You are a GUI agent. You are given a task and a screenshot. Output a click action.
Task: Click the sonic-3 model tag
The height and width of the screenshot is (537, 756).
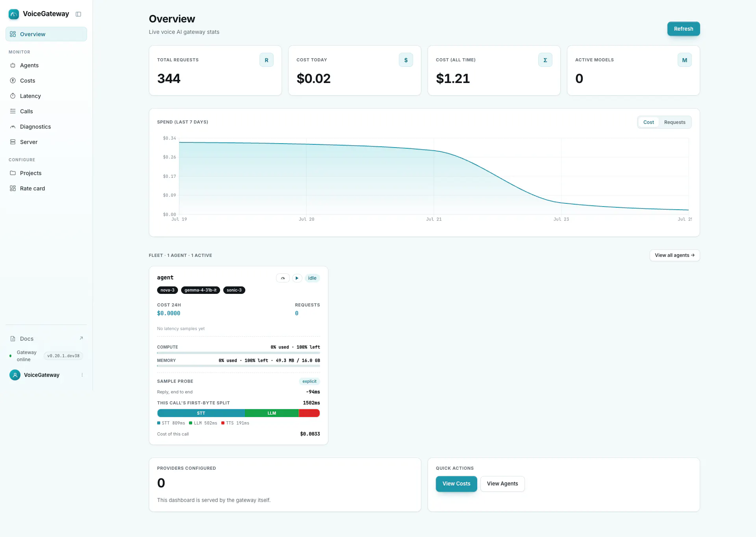click(x=234, y=290)
